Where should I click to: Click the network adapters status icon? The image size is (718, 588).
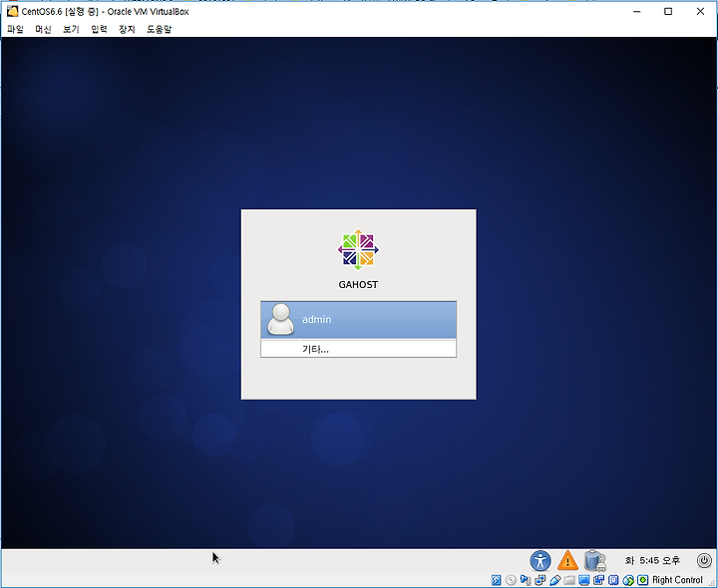point(540,580)
